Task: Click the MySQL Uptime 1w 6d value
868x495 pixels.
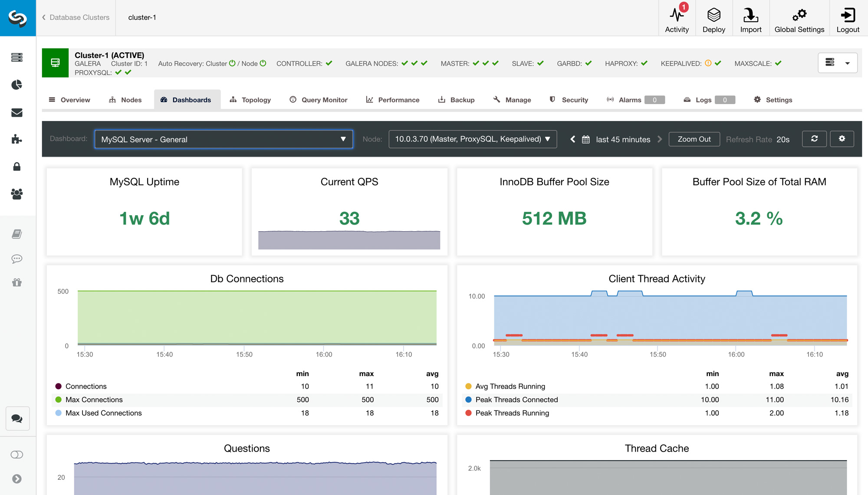Action: [x=145, y=219]
